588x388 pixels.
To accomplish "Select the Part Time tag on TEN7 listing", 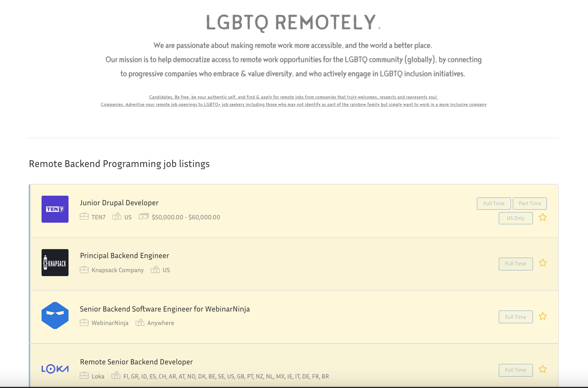I will point(530,203).
